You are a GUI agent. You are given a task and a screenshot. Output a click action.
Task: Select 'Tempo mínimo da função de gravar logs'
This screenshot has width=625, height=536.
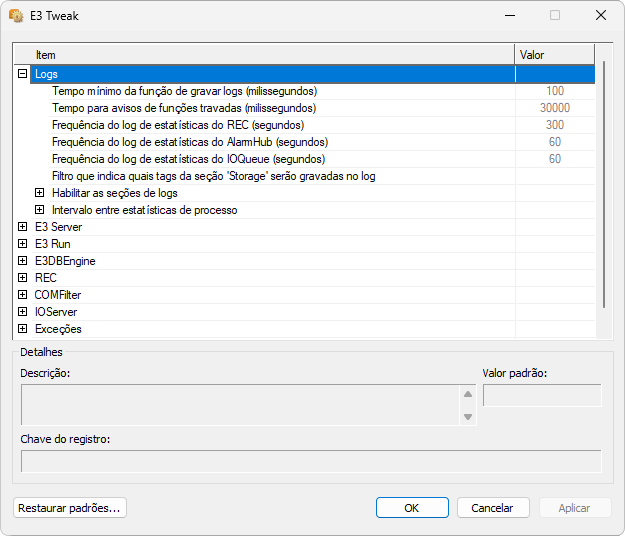point(183,91)
